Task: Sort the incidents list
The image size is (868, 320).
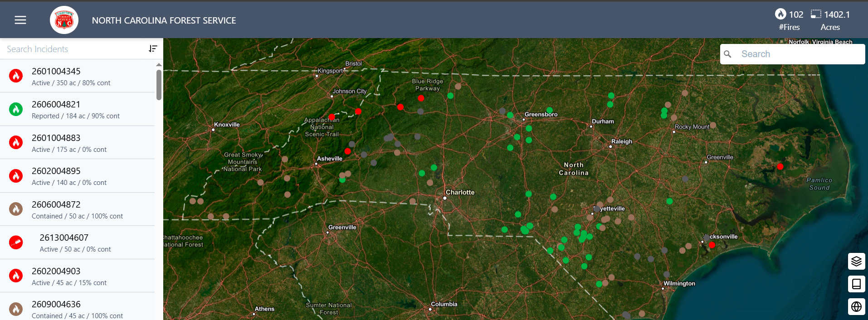Action: pyautogui.click(x=153, y=49)
